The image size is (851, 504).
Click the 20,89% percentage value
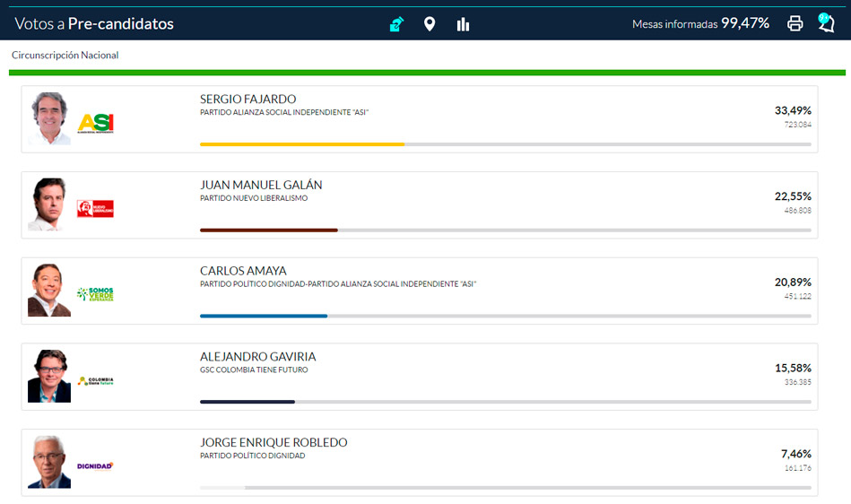point(793,282)
